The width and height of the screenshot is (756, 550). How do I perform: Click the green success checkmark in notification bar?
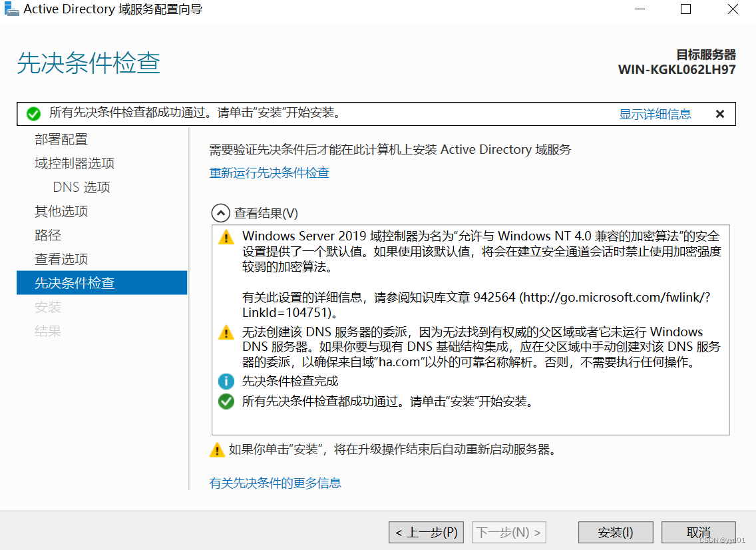[33, 114]
